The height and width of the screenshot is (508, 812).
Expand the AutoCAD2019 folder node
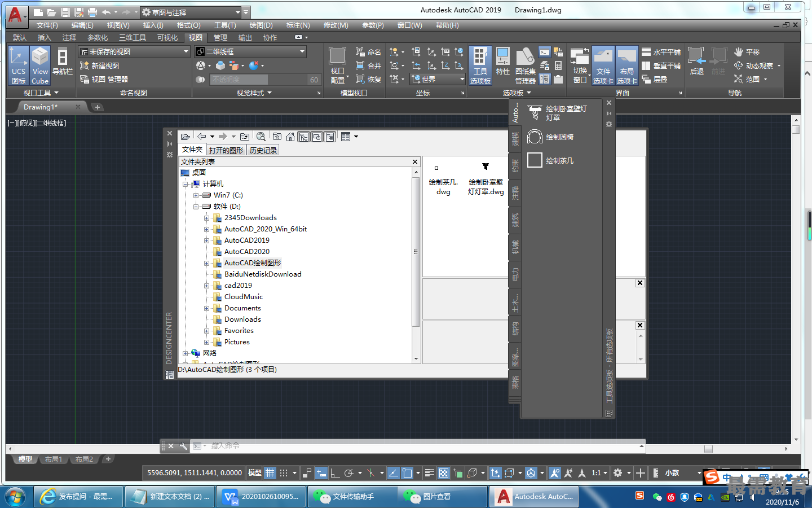206,240
